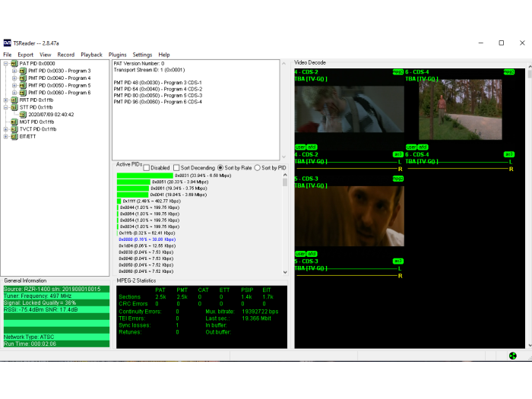Viewport: 532px width, 399px height.
Task: Toggle the Sort Decending checkbox
Action: (176, 168)
